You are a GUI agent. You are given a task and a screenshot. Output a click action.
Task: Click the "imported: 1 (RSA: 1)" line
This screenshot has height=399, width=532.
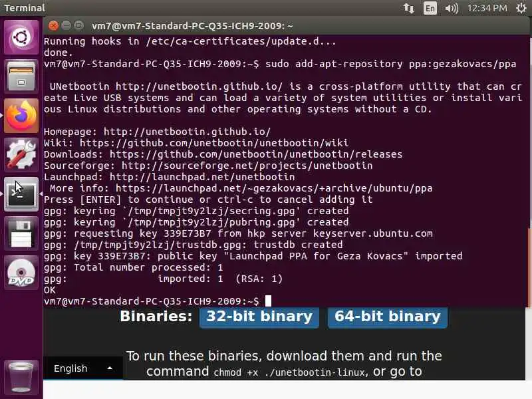point(163,279)
